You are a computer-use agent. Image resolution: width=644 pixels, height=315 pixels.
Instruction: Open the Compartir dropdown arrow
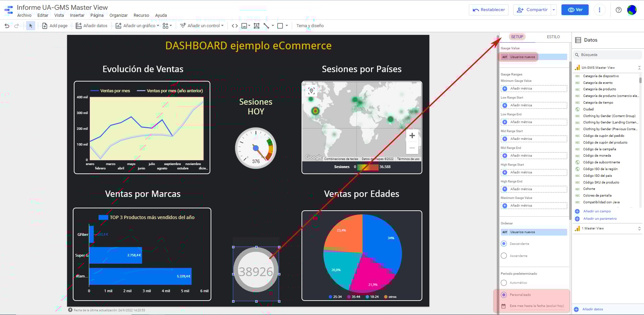(x=554, y=10)
